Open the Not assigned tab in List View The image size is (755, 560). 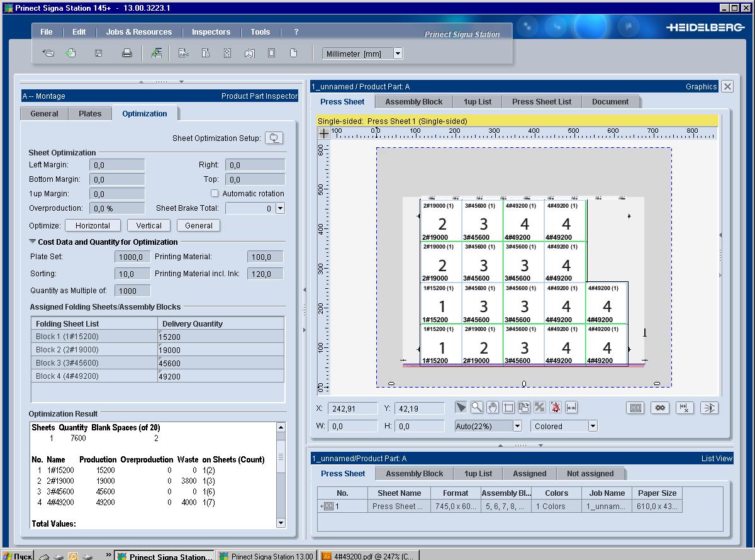[590, 474]
